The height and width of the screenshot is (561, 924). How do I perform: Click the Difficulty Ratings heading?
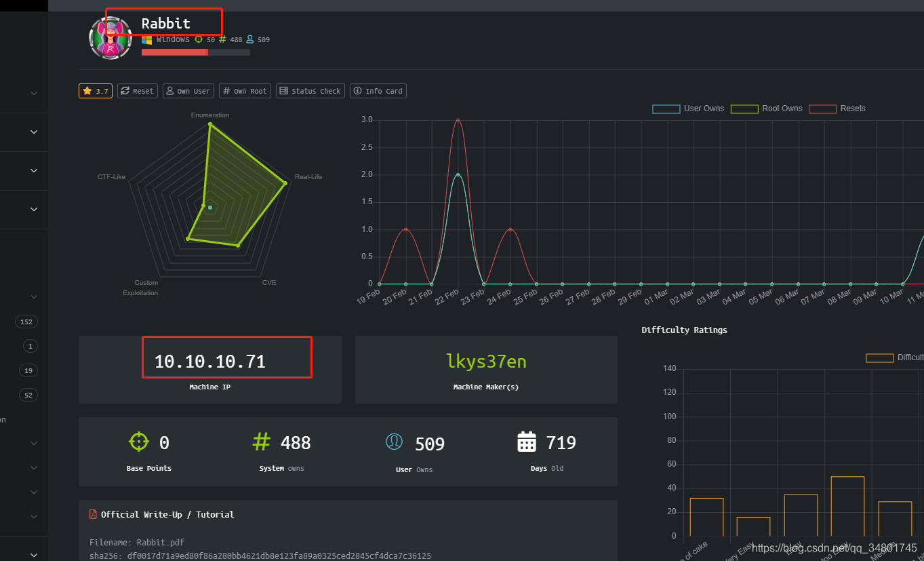click(x=684, y=330)
